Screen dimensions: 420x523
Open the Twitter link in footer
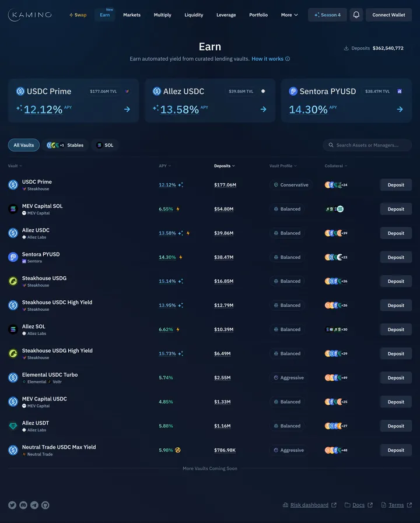[x=12, y=505]
